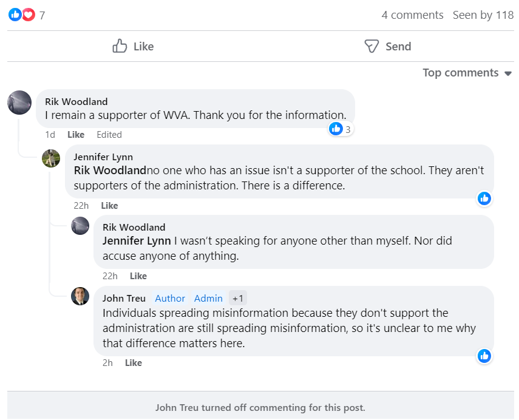Click the Author badge beside John Treu
This screenshot has width=519, height=420.
pyautogui.click(x=170, y=298)
